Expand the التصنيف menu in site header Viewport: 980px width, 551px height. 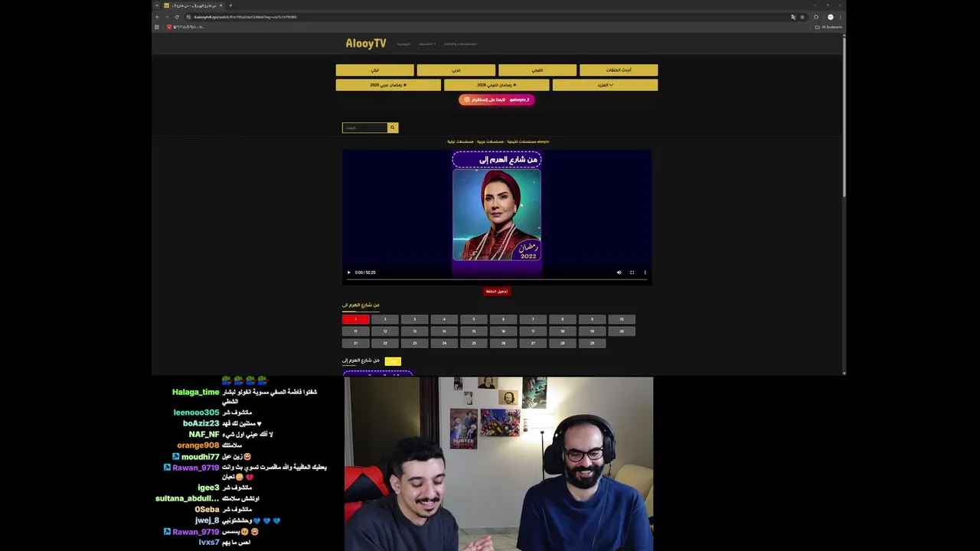tap(427, 44)
